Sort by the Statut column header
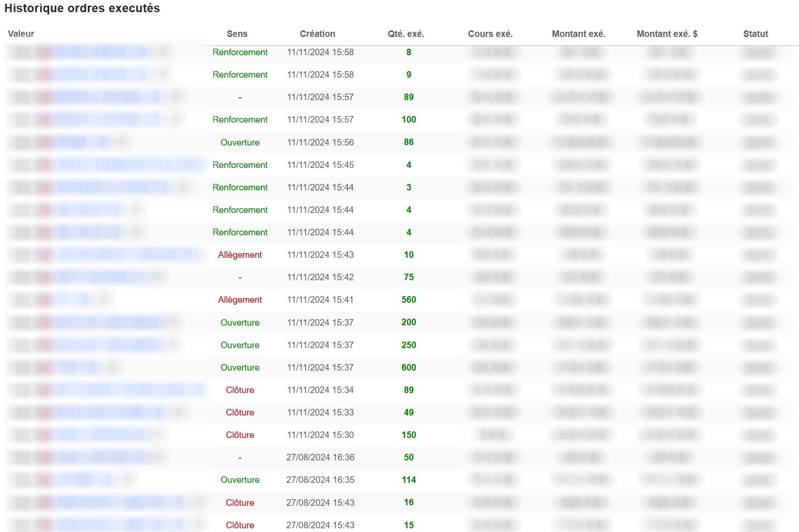Screen dimensions: 799x532 755,34
